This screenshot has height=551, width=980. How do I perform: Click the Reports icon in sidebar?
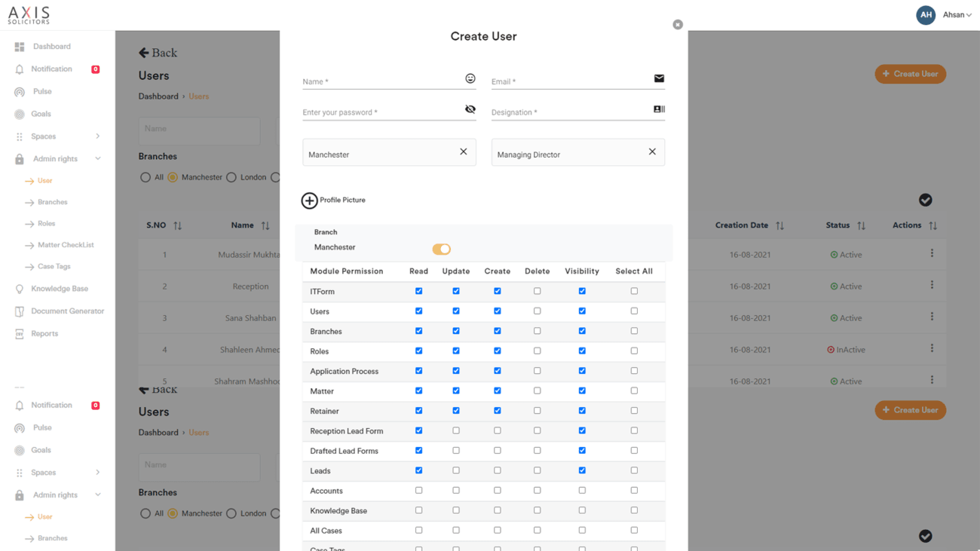20,334
